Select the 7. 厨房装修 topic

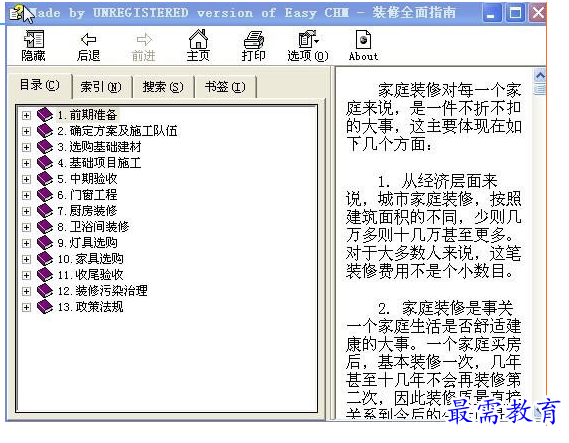click(87, 211)
